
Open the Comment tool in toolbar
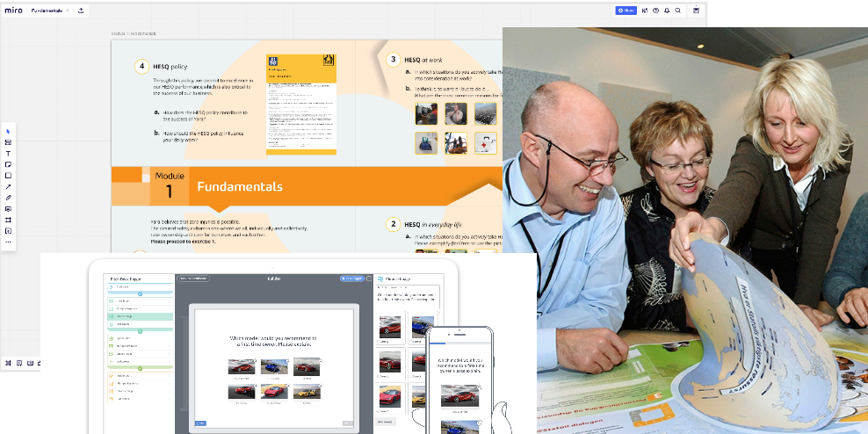click(x=8, y=209)
